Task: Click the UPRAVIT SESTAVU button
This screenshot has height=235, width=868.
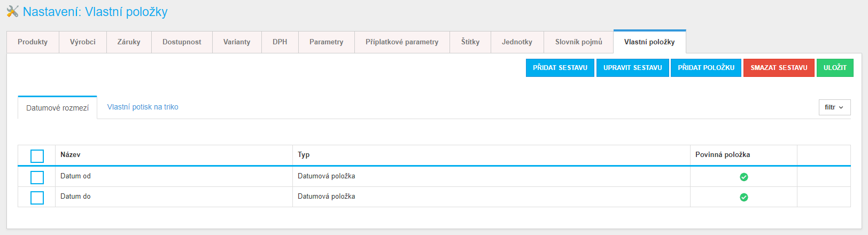Action: click(x=633, y=68)
